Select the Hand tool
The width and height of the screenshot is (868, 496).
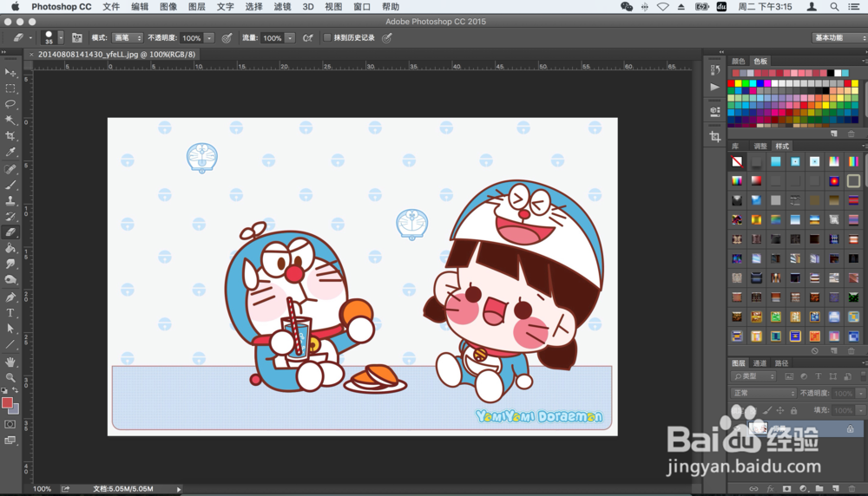click(x=10, y=362)
